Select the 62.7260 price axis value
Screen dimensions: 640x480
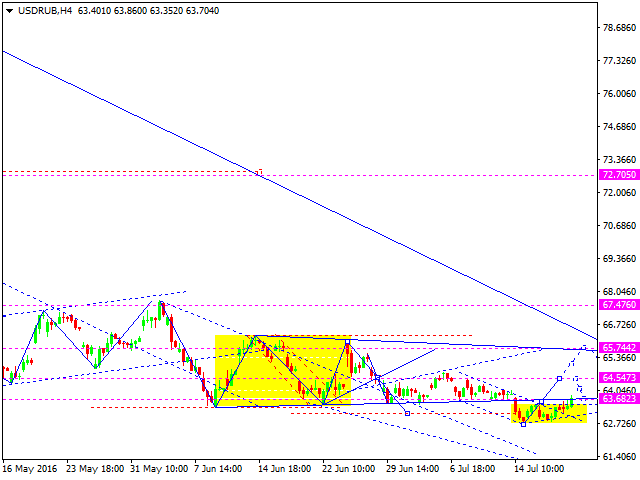tap(619, 424)
